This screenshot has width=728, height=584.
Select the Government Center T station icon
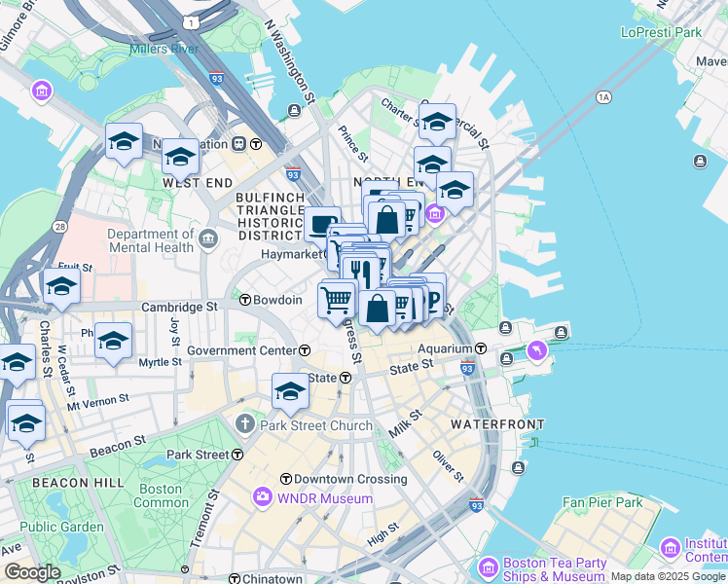pyautogui.click(x=305, y=350)
